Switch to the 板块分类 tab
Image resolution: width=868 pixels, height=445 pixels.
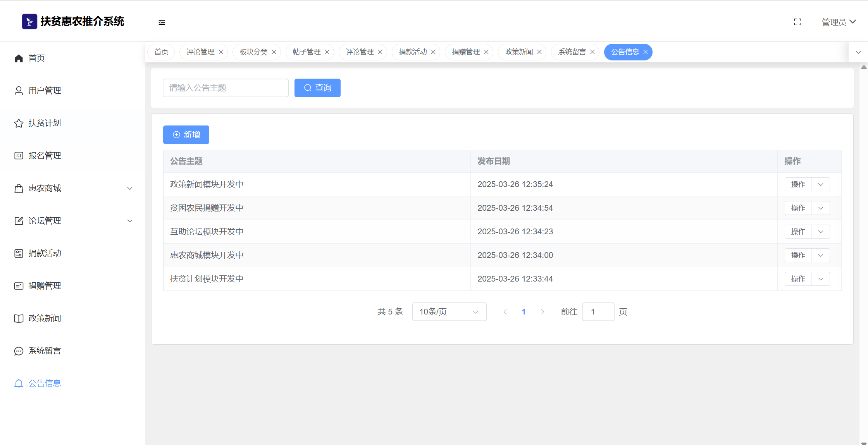[x=253, y=52]
